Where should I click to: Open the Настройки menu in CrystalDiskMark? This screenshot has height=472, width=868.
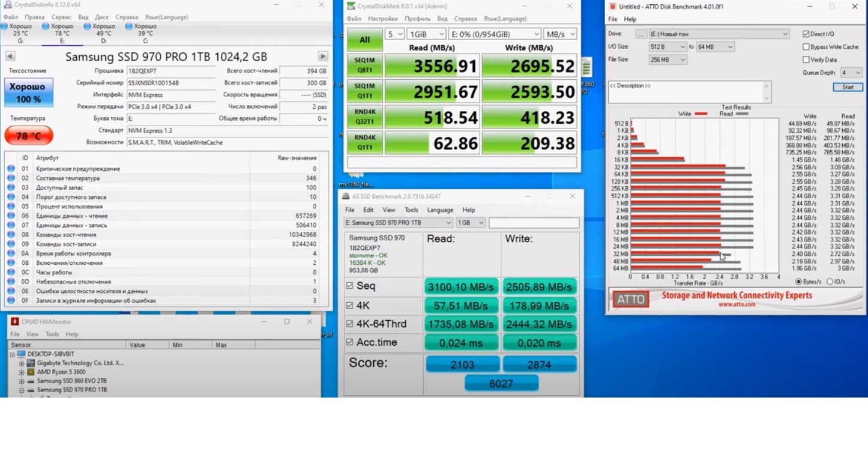click(383, 19)
